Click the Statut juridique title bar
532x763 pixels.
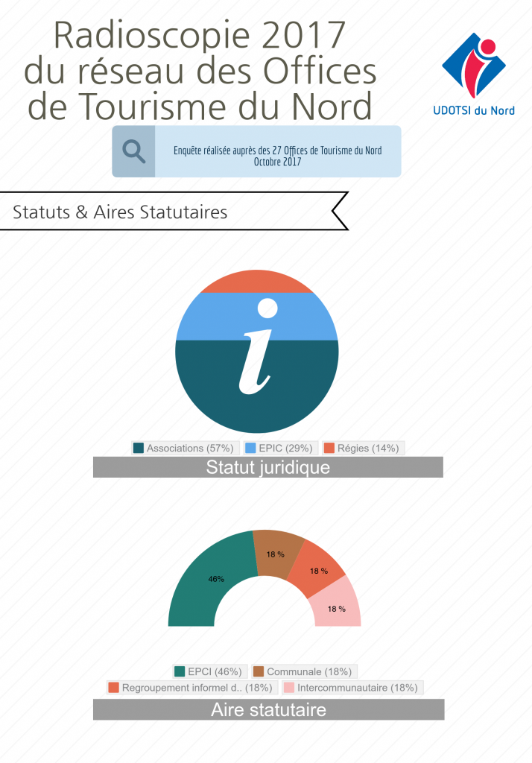(x=268, y=467)
